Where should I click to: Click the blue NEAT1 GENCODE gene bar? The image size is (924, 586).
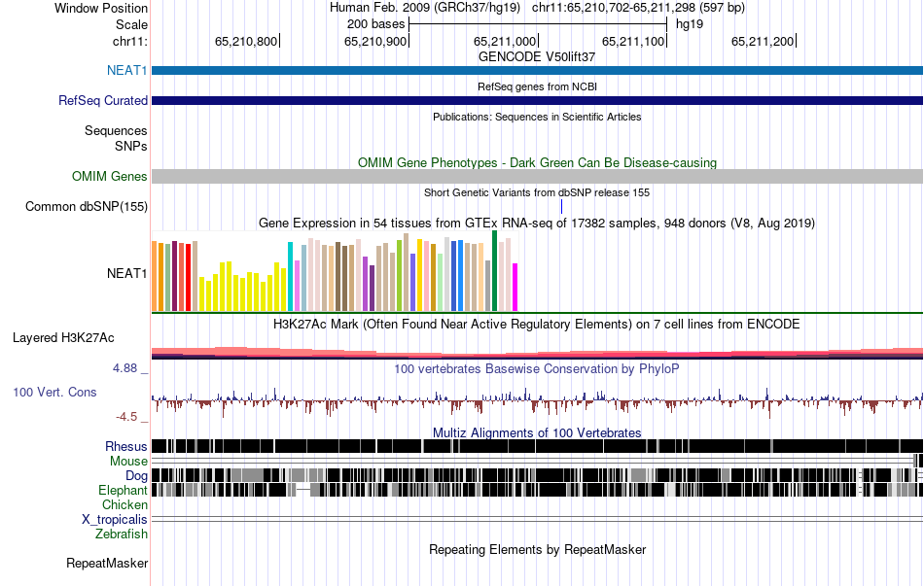(538, 71)
